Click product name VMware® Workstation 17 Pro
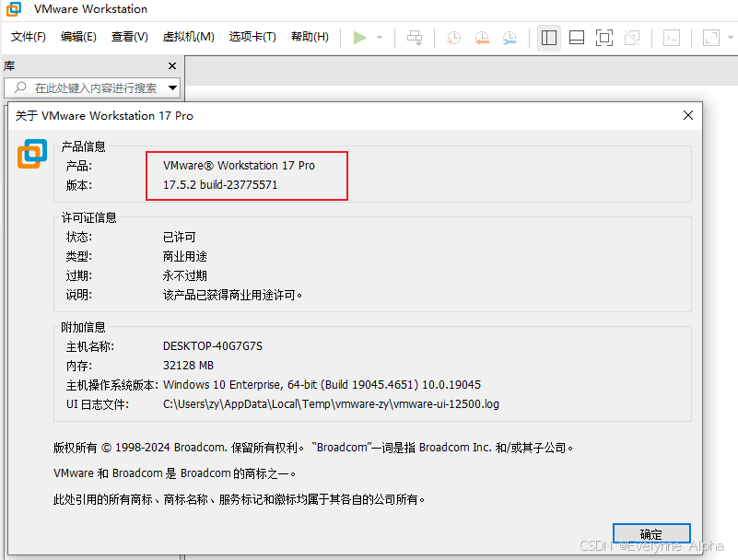The height and width of the screenshot is (560, 738). (240, 166)
